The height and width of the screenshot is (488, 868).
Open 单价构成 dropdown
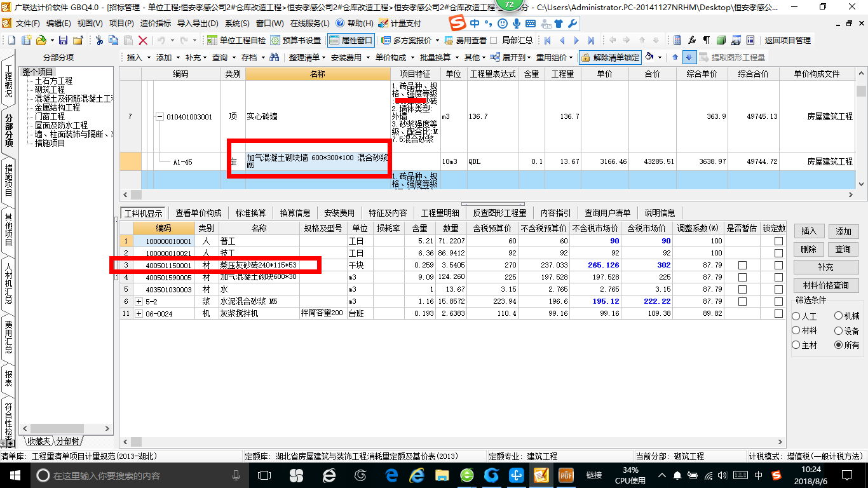pyautogui.click(x=394, y=57)
